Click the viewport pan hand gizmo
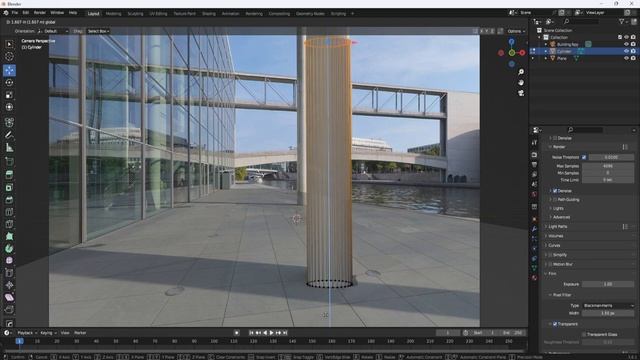This screenshot has width=640, height=360. click(x=521, y=82)
